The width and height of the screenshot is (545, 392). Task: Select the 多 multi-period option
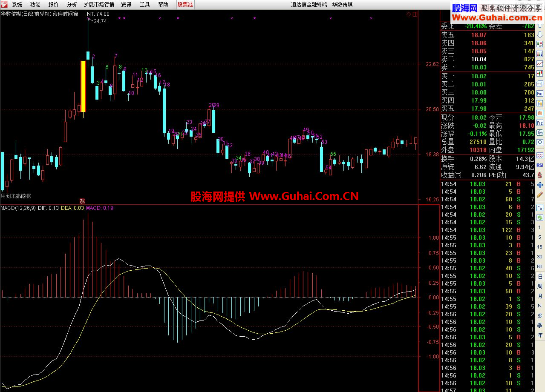540,315
